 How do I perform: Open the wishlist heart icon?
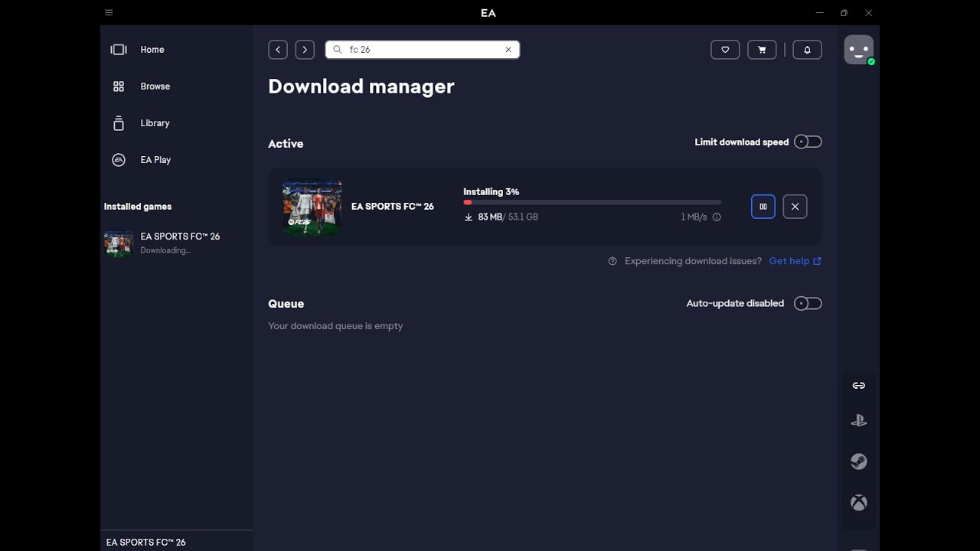[x=725, y=50]
